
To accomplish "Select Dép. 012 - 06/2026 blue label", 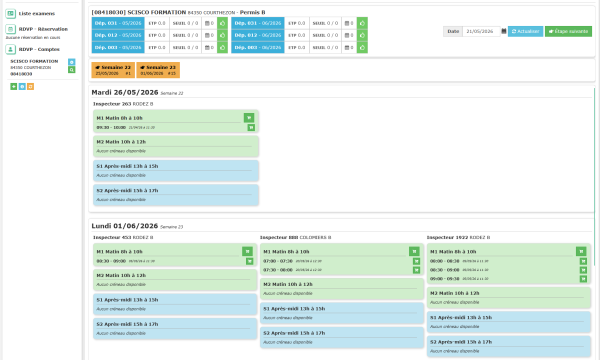I will 258,36.
